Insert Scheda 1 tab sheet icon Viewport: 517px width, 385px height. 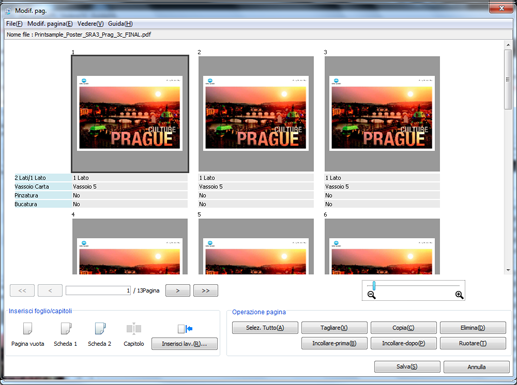pyautogui.click(x=66, y=328)
